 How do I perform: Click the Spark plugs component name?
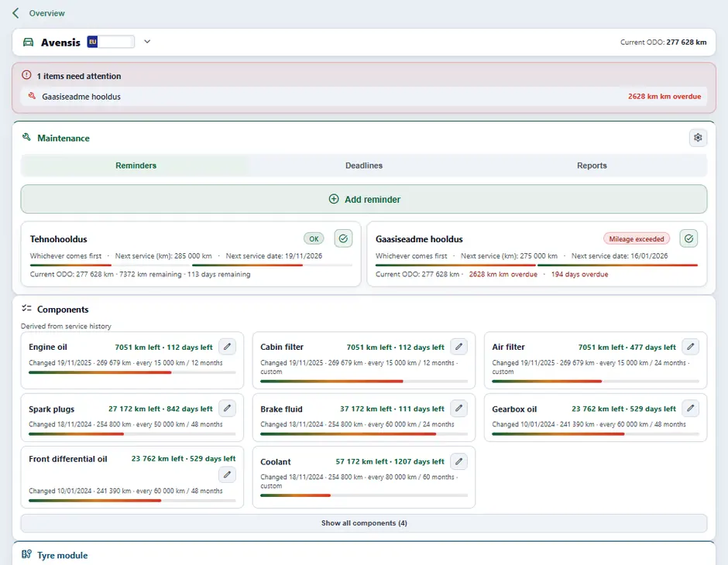(x=52, y=409)
